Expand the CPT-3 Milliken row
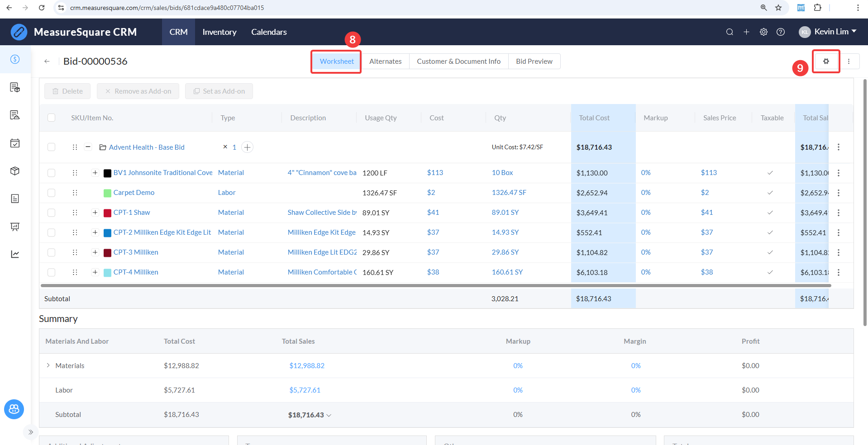The height and width of the screenshot is (445, 868). tap(95, 252)
